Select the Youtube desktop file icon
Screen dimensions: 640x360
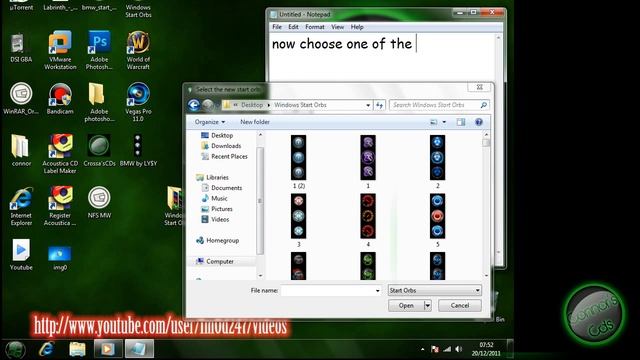click(x=20, y=254)
